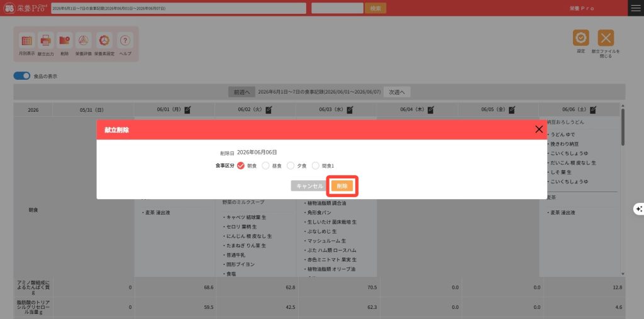Click the 栄養 Ｐｒｏ user name in header
The image size is (644, 319).
pos(582,8)
